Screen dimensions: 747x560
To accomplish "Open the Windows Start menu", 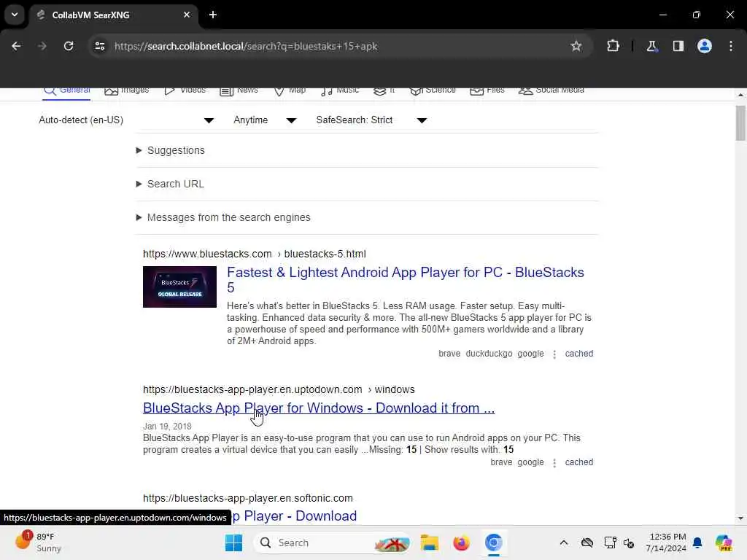I will tap(233, 542).
